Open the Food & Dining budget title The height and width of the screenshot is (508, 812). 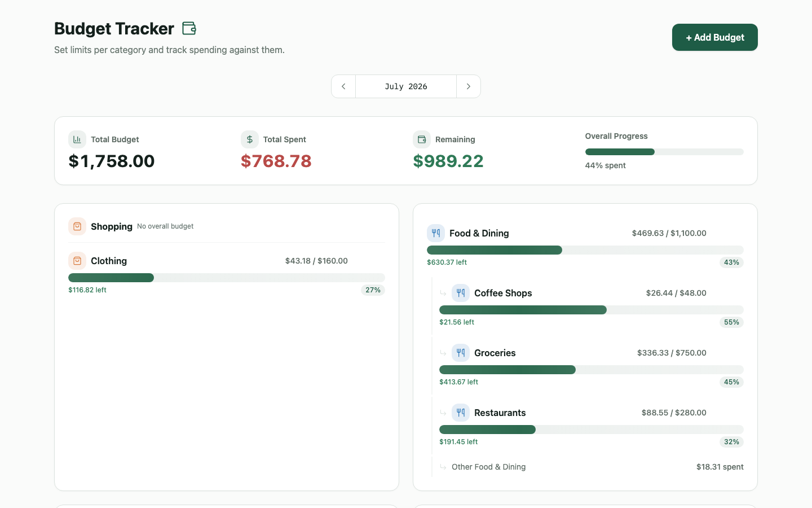tap(479, 233)
